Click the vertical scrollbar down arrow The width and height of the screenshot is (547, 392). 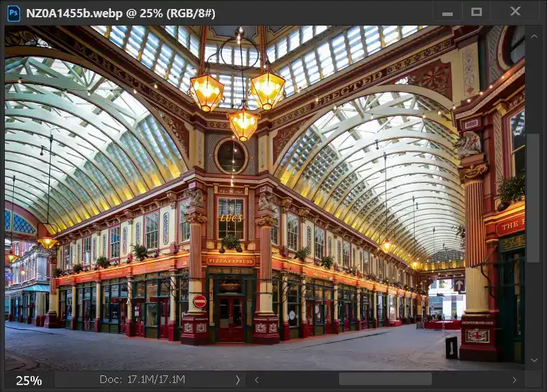click(534, 360)
